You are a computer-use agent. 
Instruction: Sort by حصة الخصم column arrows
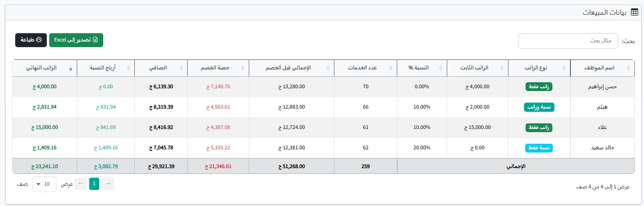click(242, 68)
